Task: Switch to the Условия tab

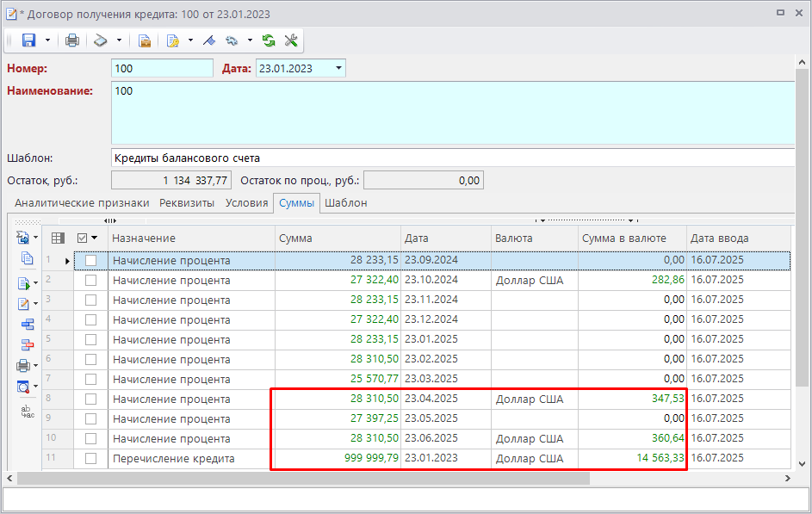Action: [x=246, y=203]
